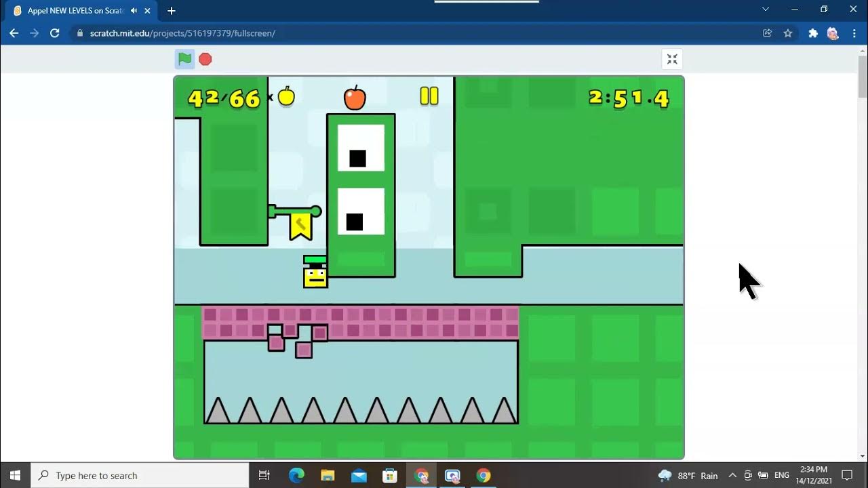Image resolution: width=868 pixels, height=488 pixels.
Task: Open the Mail app from the taskbar
Action: click(359, 475)
